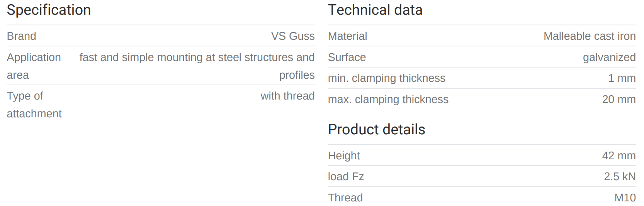Viewport: 644px width, 206px height.
Task: Select the Material label
Action: tap(347, 36)
